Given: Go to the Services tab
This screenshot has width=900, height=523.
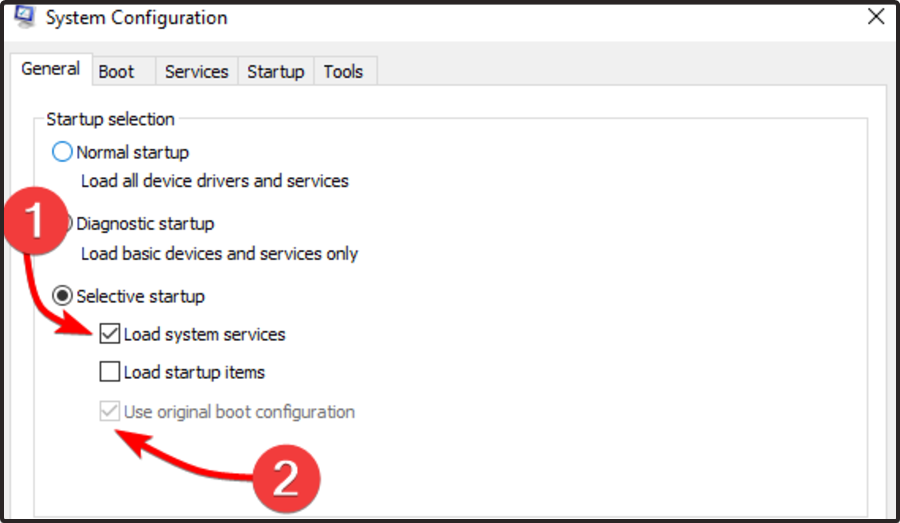Looking at the screenshot, I should 196,72.
